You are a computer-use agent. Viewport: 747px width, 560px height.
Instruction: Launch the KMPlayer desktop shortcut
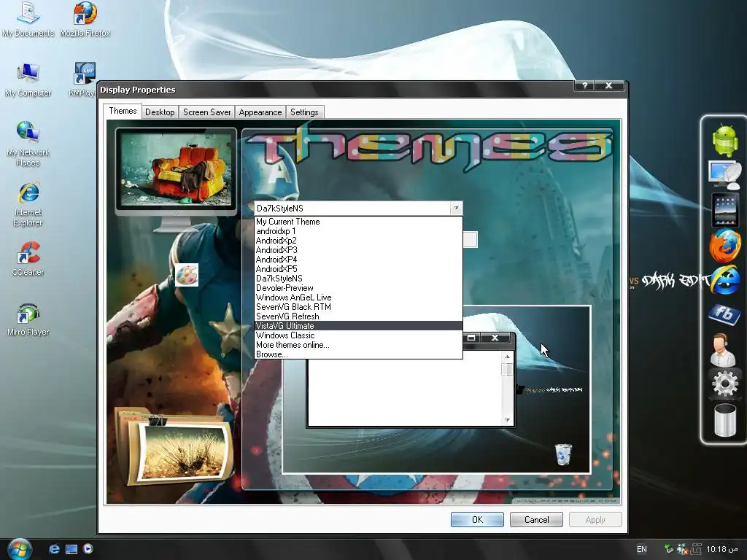pyautogui.click(x=84, y=79)
